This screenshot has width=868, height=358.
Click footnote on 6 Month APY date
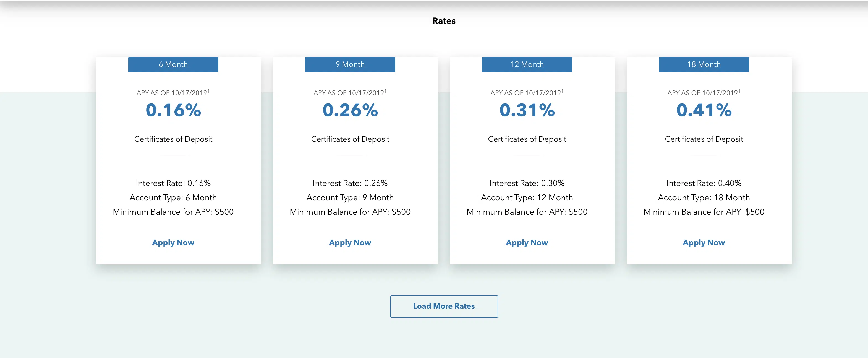[x=209, y=91]
